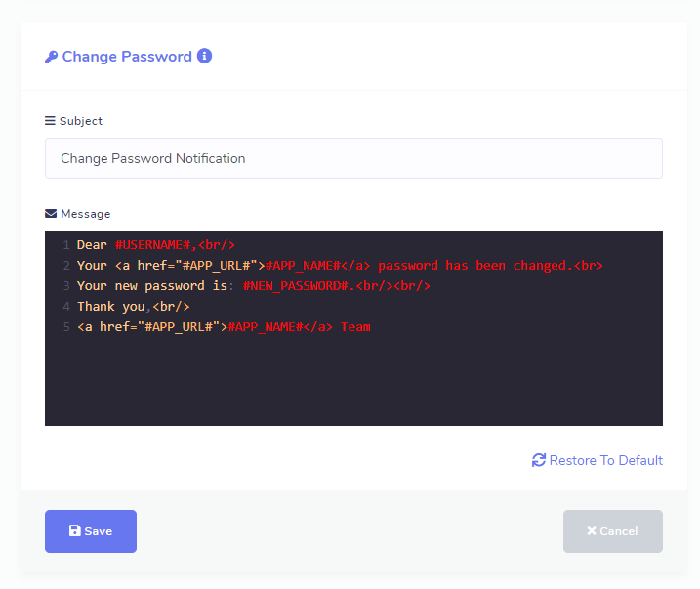
Task: Click line number 1 in the editor gutter
Action: tap(65, 245)
